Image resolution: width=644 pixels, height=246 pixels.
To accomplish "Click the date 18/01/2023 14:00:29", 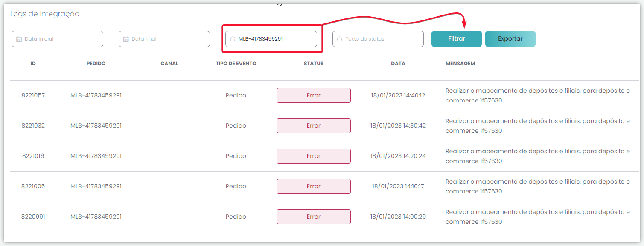I will point(398,217).
